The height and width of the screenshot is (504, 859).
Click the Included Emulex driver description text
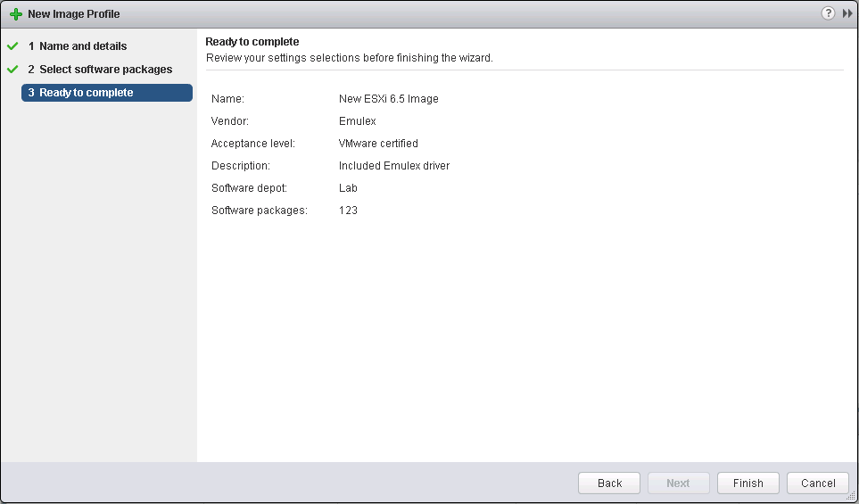393,166
